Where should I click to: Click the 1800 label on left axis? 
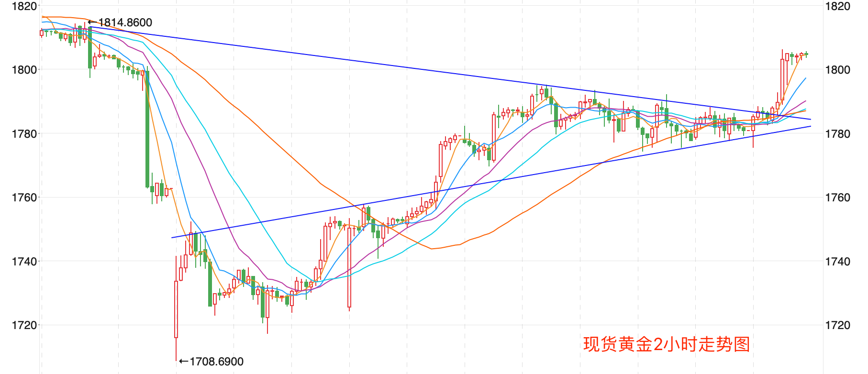click(x=25, y=70)
